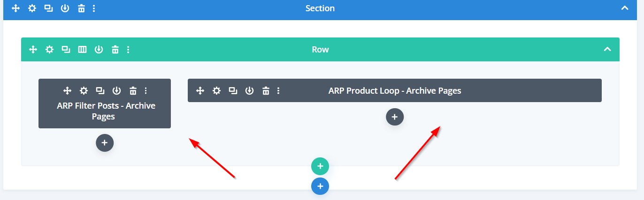Delete the ARP Filter Posts module

point(133,90)
